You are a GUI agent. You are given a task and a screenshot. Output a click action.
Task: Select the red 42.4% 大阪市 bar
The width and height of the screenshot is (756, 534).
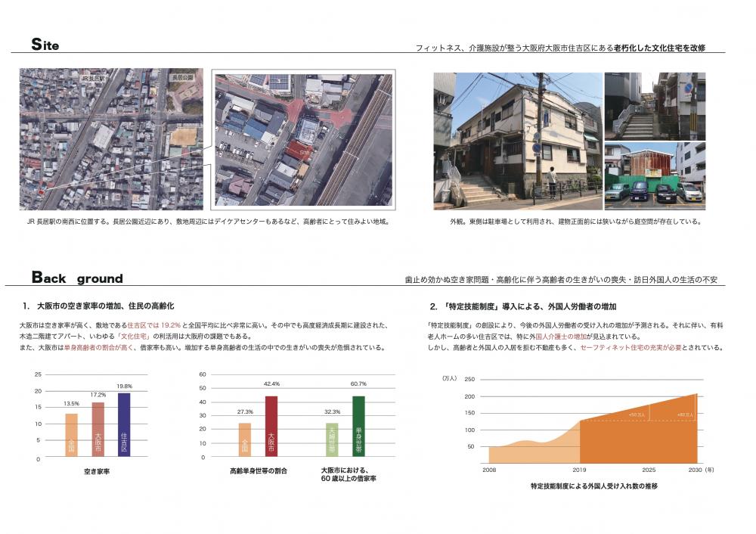click(271, 427)
